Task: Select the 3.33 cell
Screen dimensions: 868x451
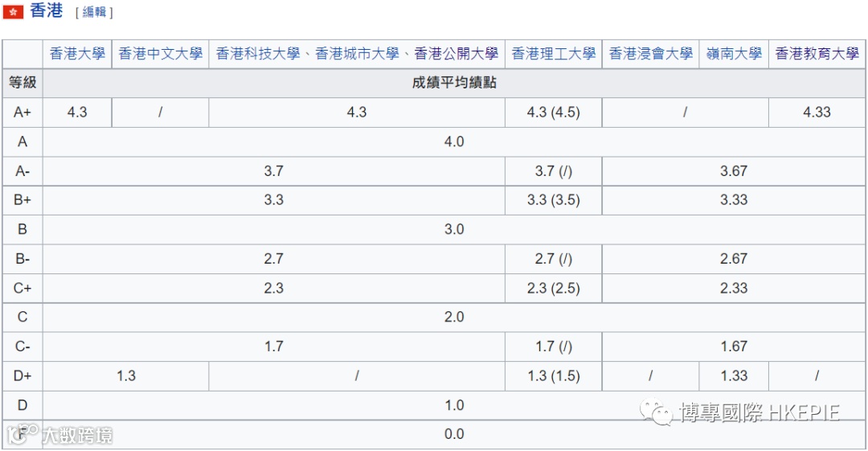Action: click(x=734, y=200)
